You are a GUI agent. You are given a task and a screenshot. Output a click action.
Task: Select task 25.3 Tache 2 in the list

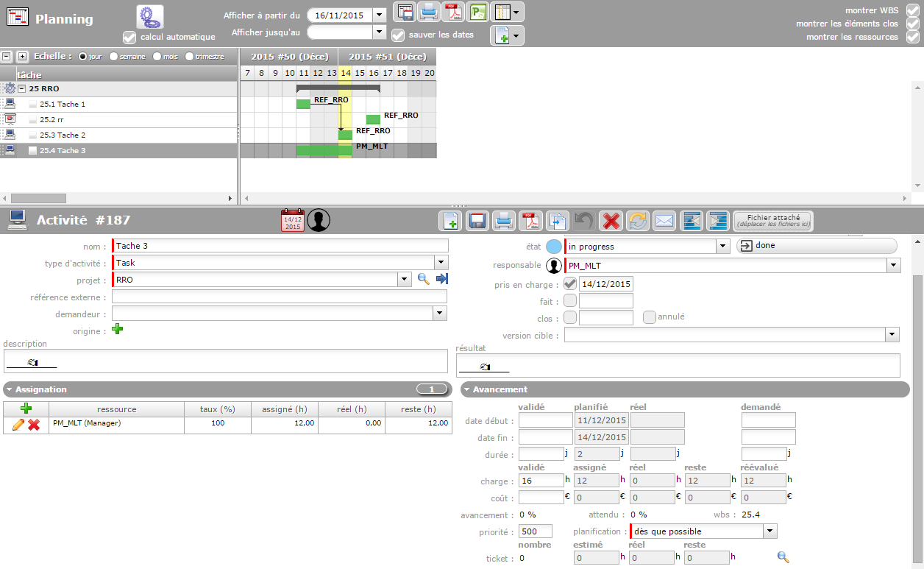(x=63, y=135)
